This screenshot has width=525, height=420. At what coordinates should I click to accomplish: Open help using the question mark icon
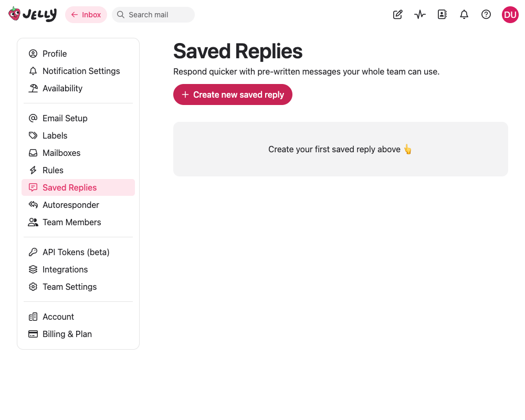click(486, 14)
